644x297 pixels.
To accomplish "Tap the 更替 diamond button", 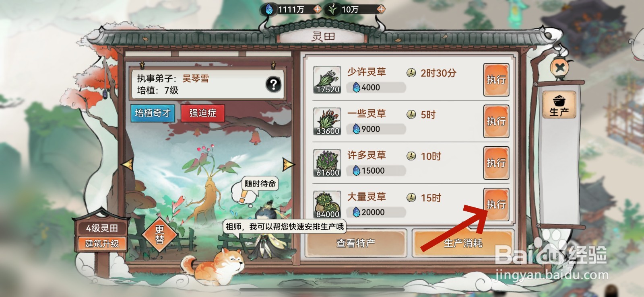I will click(160, 235).
